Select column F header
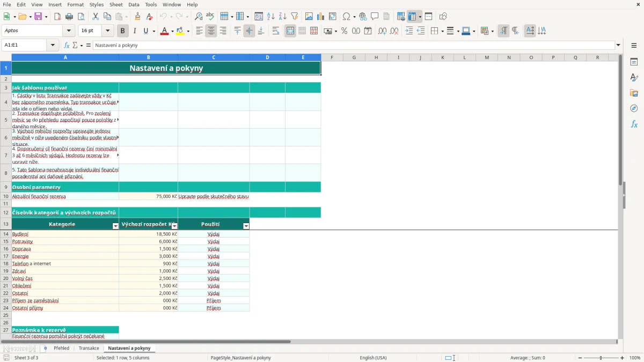The height and width of the screenshot is (362, 644). point(332,57)
